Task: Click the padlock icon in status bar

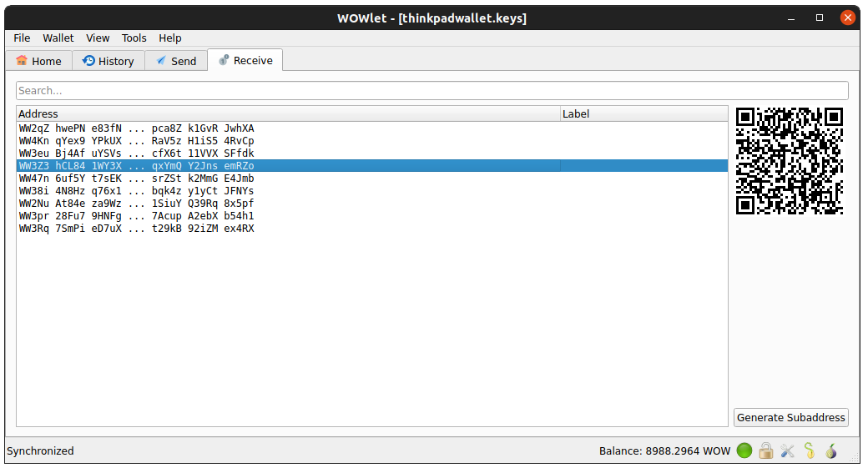Action: 766,450
